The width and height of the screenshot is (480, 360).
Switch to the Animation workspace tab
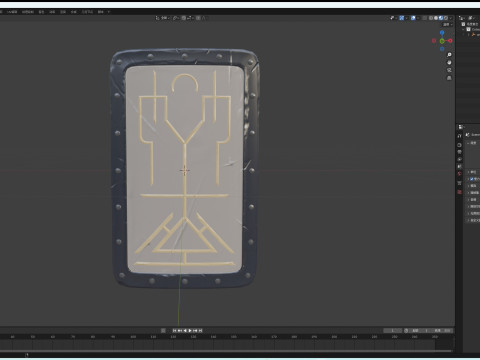point(52,12)
